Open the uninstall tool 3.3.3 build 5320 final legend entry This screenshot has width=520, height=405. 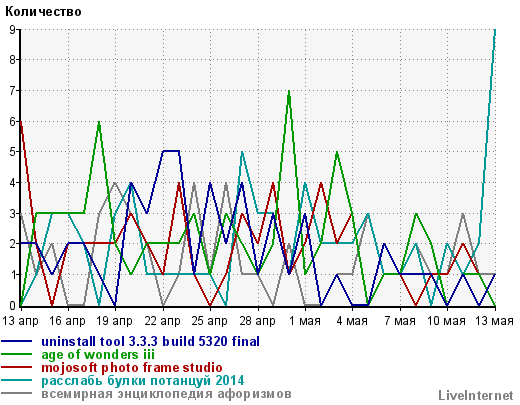[x=150, y=341]
